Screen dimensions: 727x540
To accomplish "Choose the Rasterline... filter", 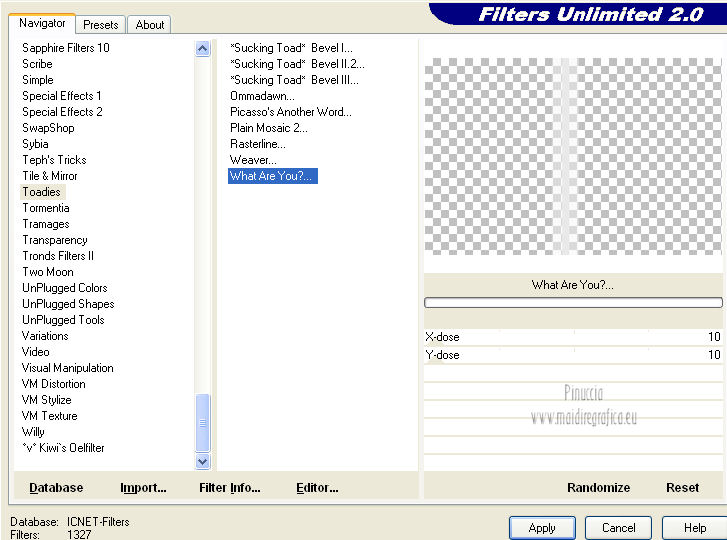I will tap(258, 144).
